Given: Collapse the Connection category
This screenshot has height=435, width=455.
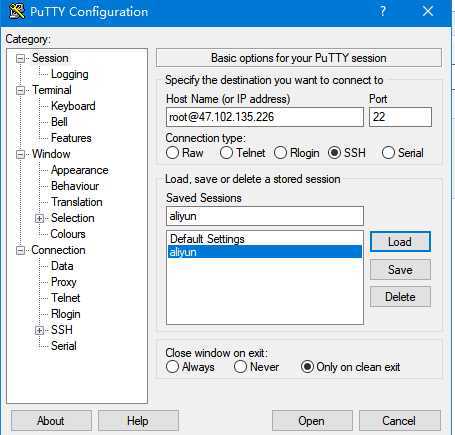Looking at the screenshot, I should (20, 250).
